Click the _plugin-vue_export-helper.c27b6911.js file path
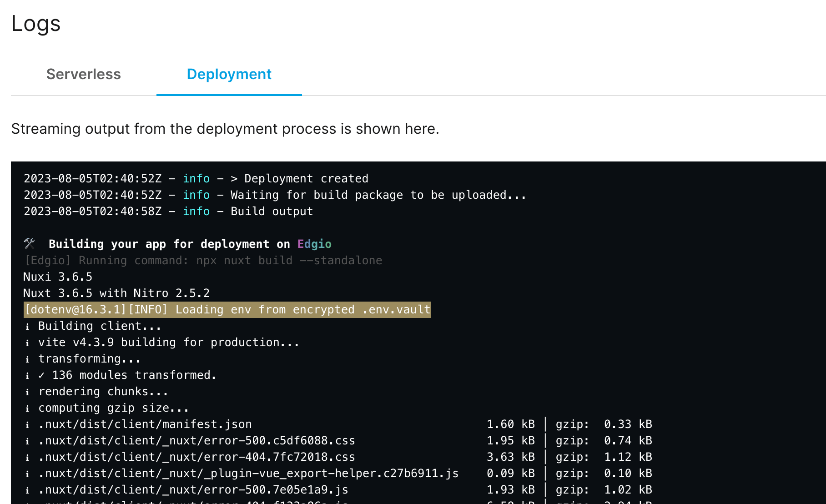This screenshot has height=504, width=826. click(248, 474)
